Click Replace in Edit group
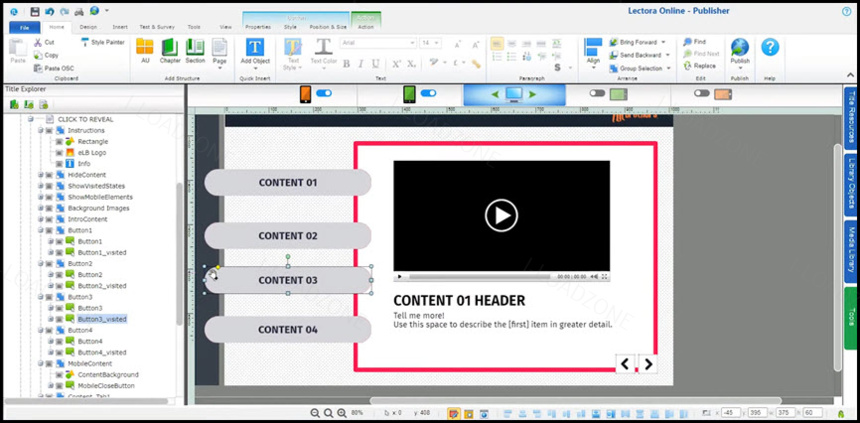 (700, 66)
